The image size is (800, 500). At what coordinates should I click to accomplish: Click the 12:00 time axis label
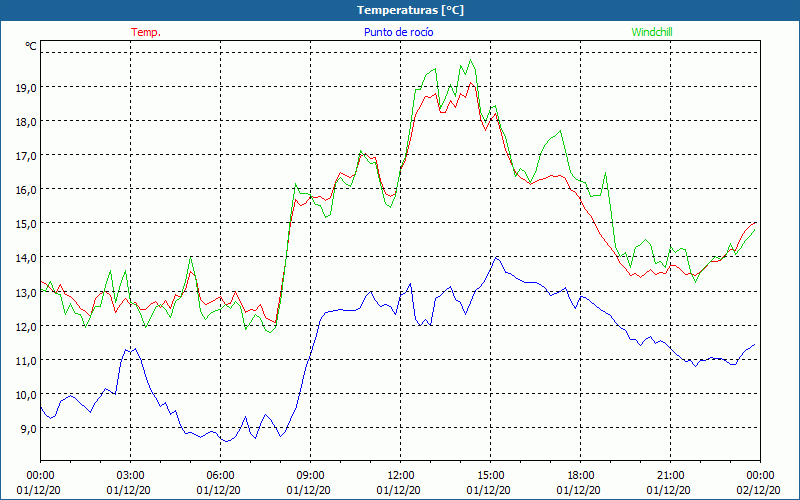click(x=401, y=476)
